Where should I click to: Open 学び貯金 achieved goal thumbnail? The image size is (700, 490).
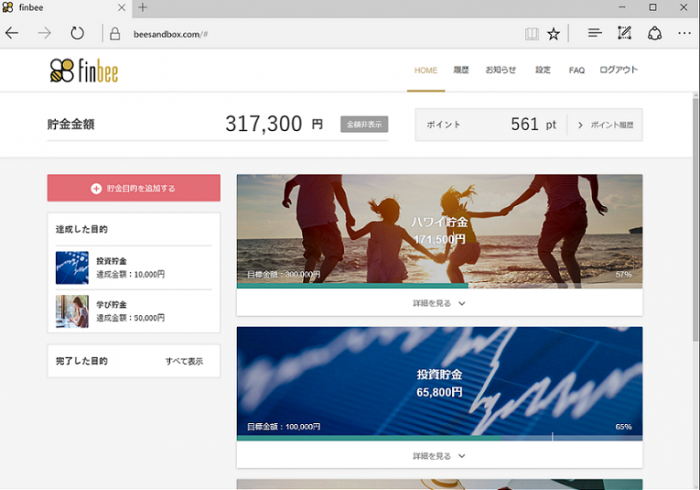click(72, 311)
